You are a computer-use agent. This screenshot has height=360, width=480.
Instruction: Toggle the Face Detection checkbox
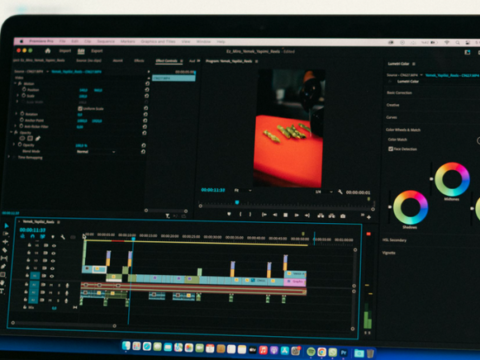[391, 149]
